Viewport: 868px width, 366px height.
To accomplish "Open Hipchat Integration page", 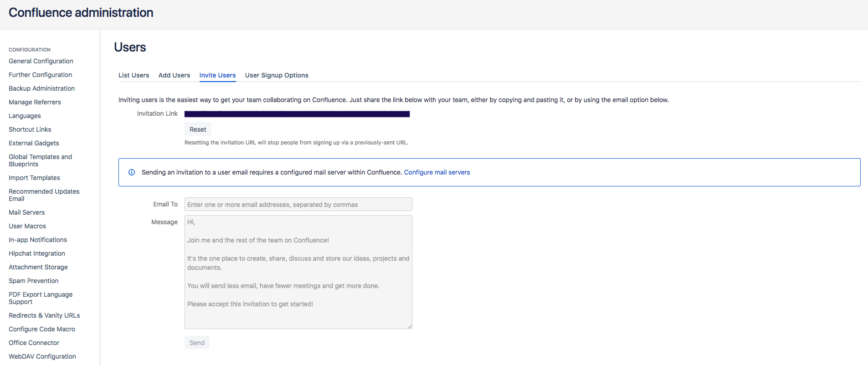I will pyautogui.click(x=37, y=253).
